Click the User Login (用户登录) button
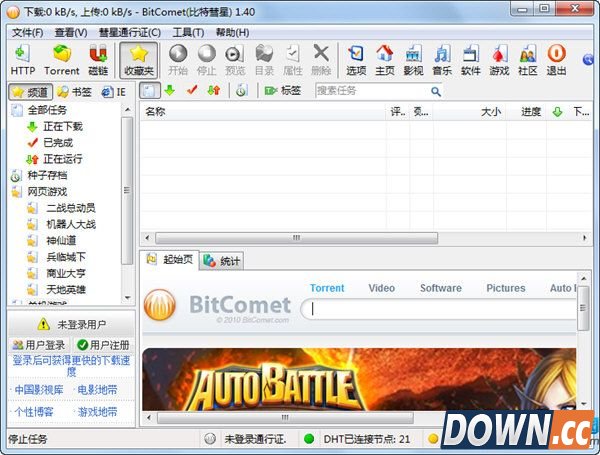This screenshot has height=455, width=600. click(38, 345)
